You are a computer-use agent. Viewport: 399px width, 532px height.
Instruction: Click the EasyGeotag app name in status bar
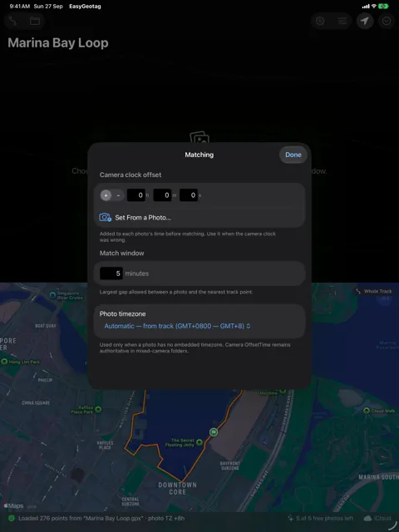85,6
